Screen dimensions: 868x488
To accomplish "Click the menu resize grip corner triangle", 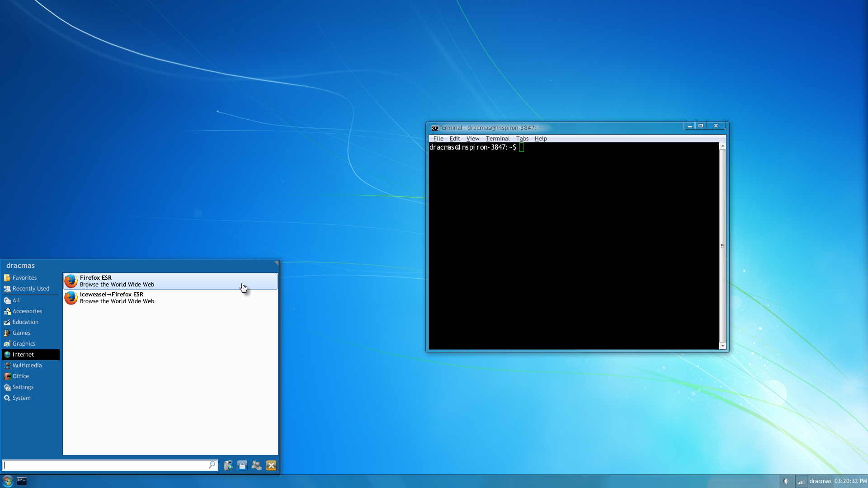I will pyautogui.click(x=276, y=263).
